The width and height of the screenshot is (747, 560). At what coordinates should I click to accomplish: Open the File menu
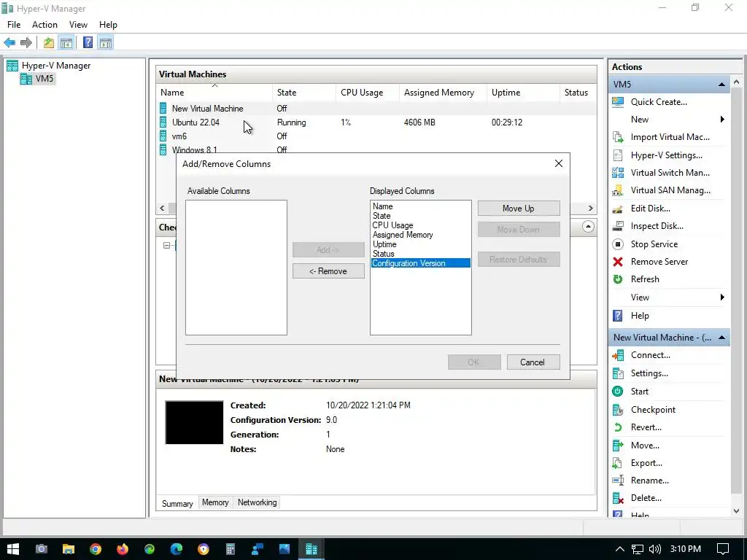[x=14, y=25]
